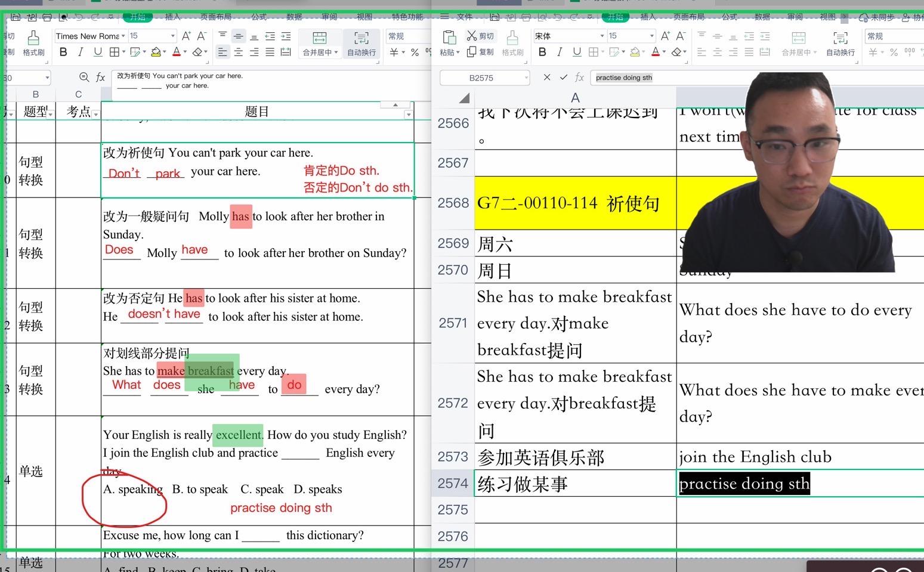Viewport: 924px width, 572px height.
Task: Right-align text in left window
Action: click(254, 52)
